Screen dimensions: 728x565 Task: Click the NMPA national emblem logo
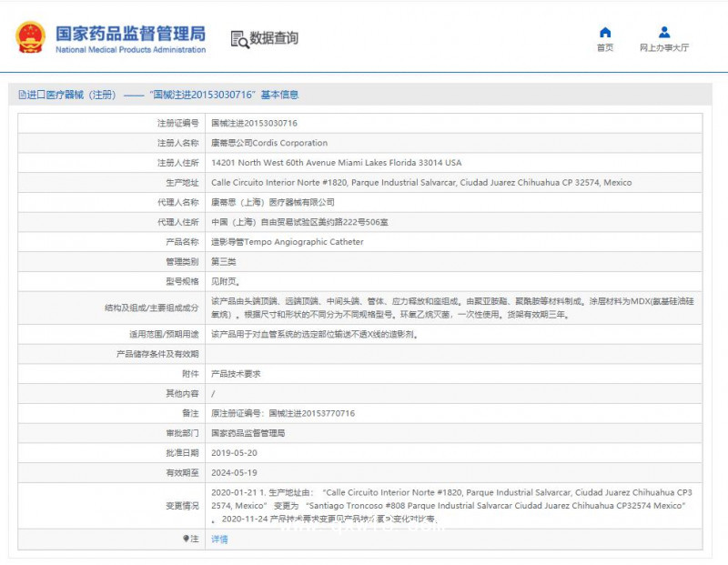30,37
